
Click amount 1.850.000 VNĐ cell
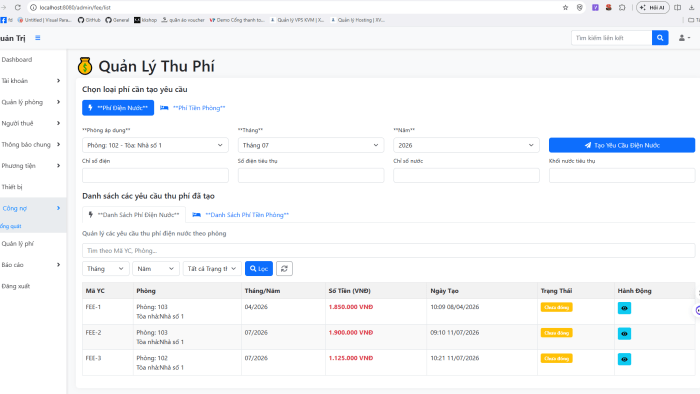click(x=351, y=307)
